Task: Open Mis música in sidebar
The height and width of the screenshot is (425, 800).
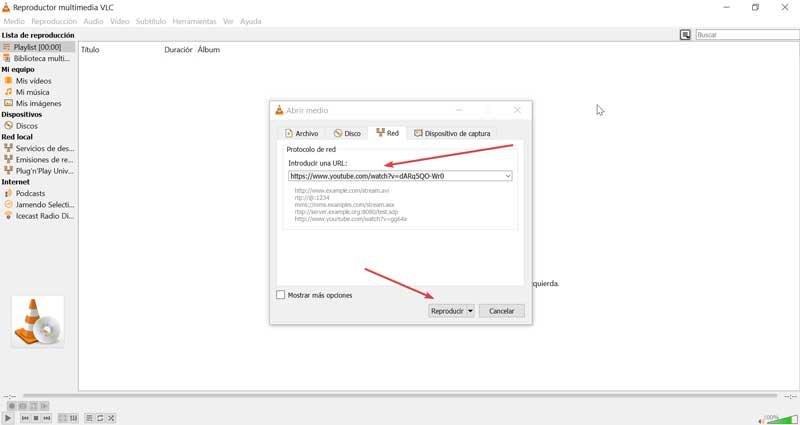Action: tap(38, 92)
